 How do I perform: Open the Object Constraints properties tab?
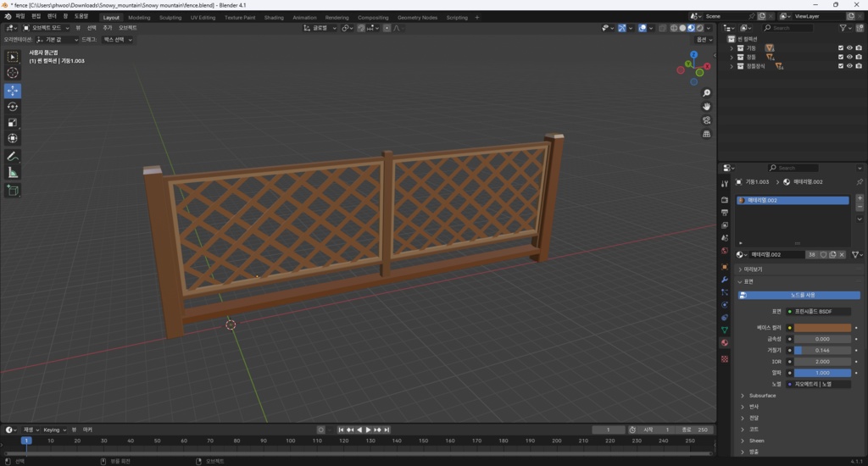tap(725, 318)
